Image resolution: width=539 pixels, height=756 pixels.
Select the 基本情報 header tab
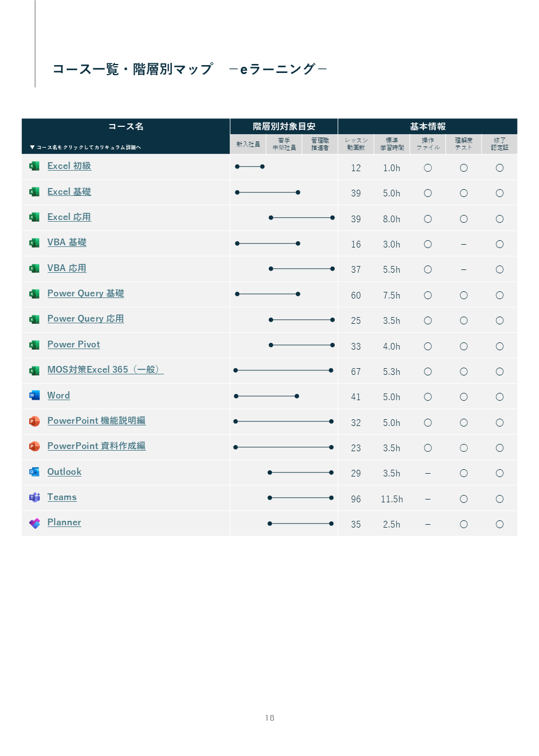[427, 126]
